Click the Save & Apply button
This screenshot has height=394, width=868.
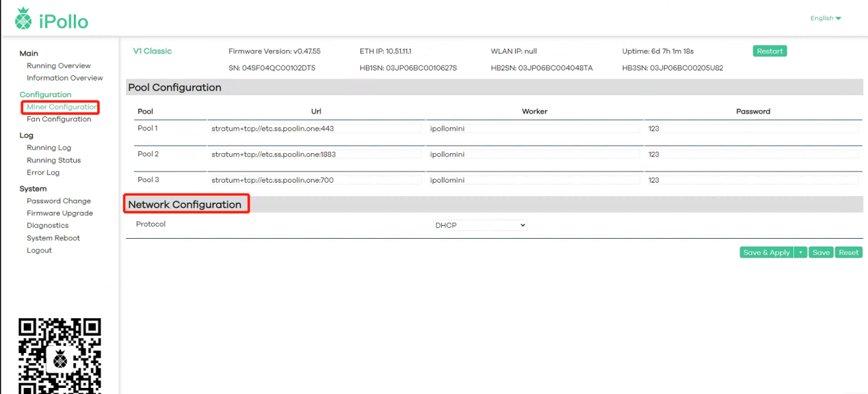point(766,252)
